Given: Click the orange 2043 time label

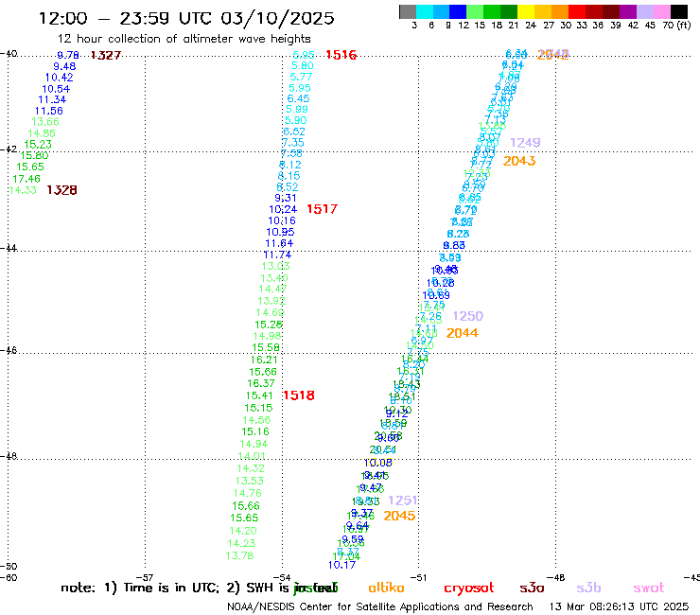Looking at the screenshot, I should tap(519, 161).
